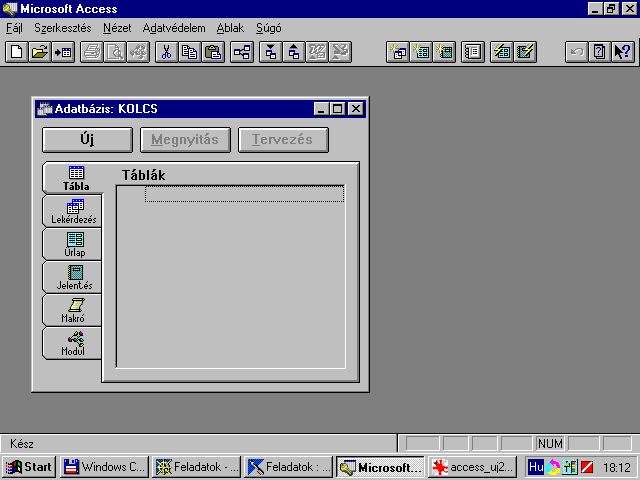Click the AutoForm lightning icon

point(502,52)
